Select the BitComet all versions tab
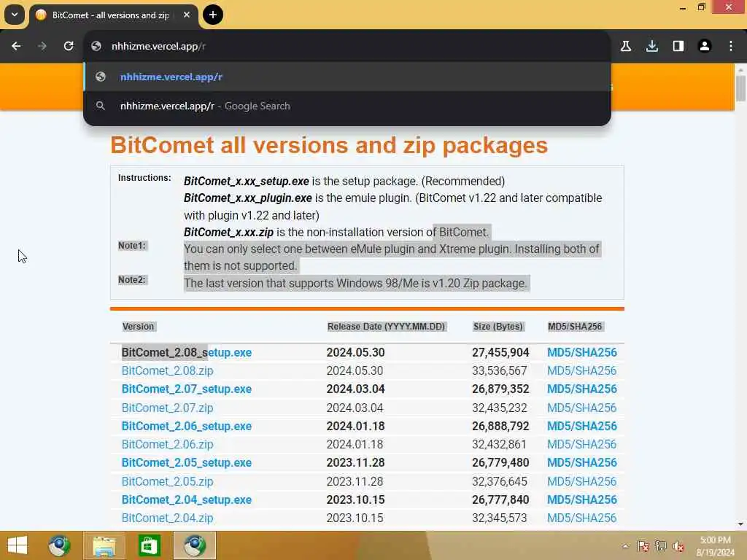Screen dimensions: 747x560 113,15
